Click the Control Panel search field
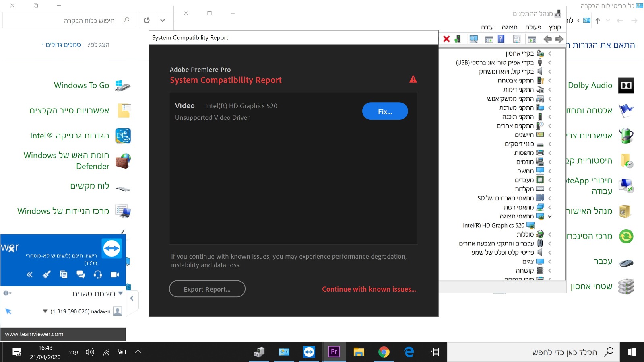The image size is (644, 362). pyautogui.click(x=68, y=20)
